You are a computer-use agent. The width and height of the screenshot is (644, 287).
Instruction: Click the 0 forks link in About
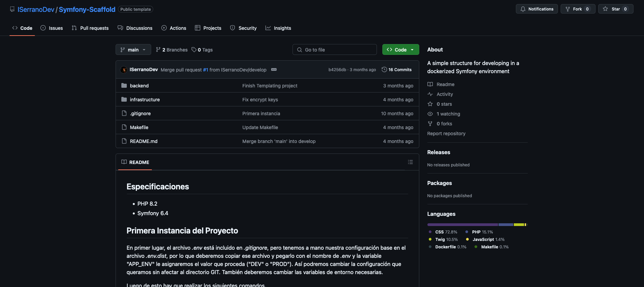[x=440, y=124]
